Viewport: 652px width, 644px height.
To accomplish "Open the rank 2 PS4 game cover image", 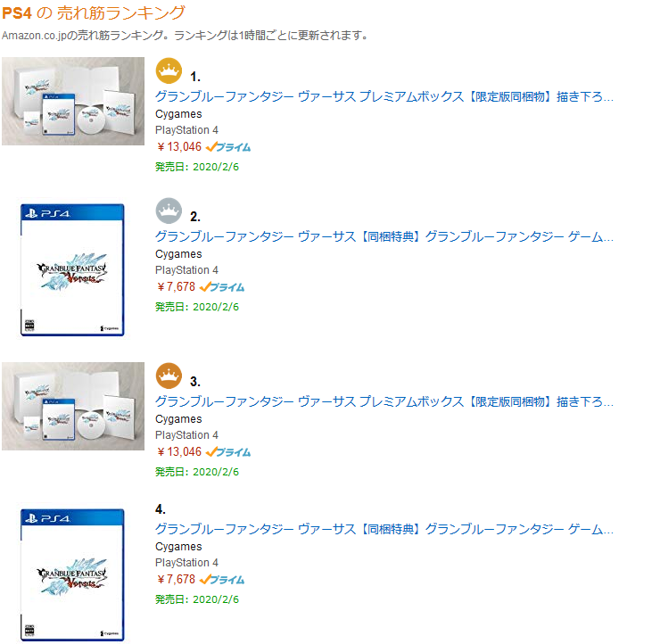I will pos(72,270).
